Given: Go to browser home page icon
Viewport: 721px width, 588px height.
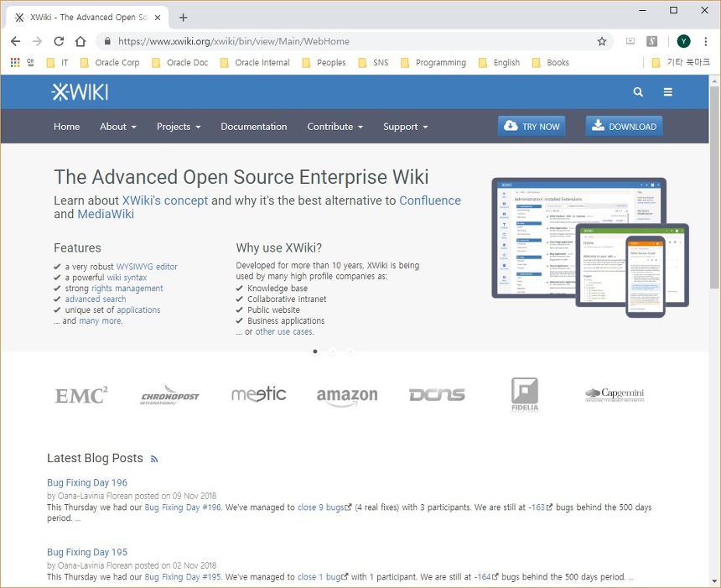Looking at the screenshot, I should click(80, 41).
